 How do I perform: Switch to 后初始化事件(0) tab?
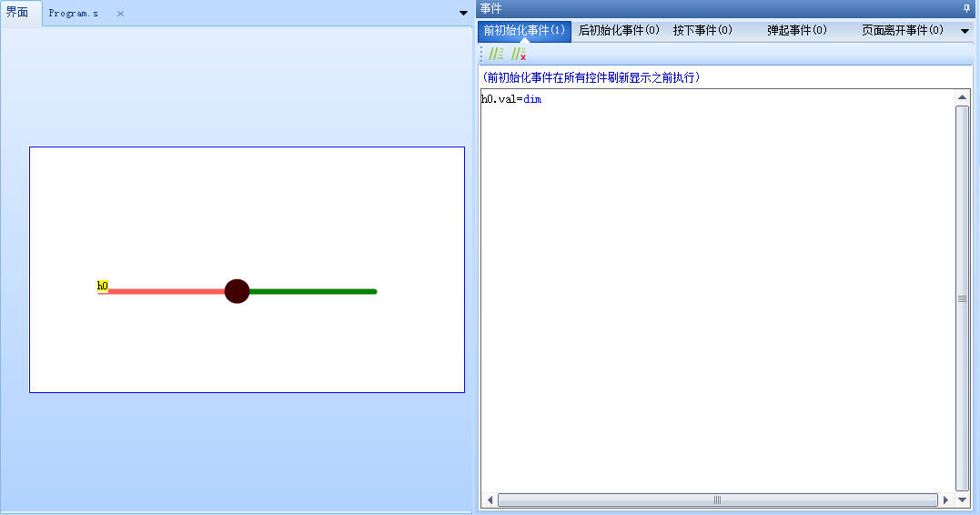pos(619,31)
